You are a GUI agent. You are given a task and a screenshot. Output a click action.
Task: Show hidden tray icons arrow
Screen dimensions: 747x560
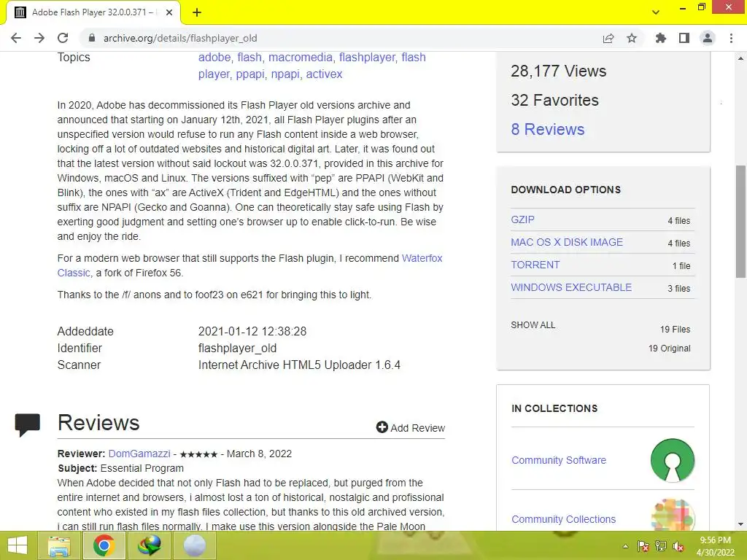coord(625,546)
